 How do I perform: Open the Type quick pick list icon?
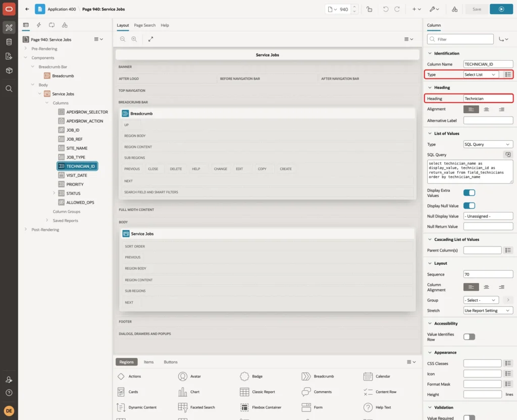(508, 75)
